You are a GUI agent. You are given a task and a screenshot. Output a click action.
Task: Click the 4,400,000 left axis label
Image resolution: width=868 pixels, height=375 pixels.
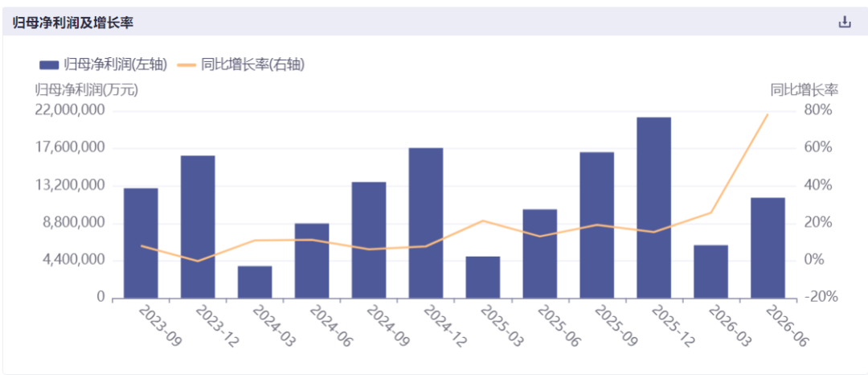[x=74, y=260]
